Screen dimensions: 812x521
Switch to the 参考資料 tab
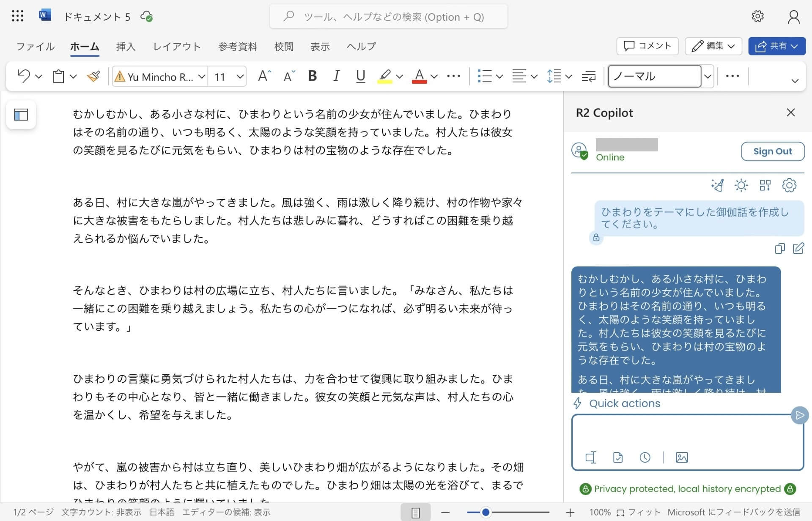click(x=238, y=46)
